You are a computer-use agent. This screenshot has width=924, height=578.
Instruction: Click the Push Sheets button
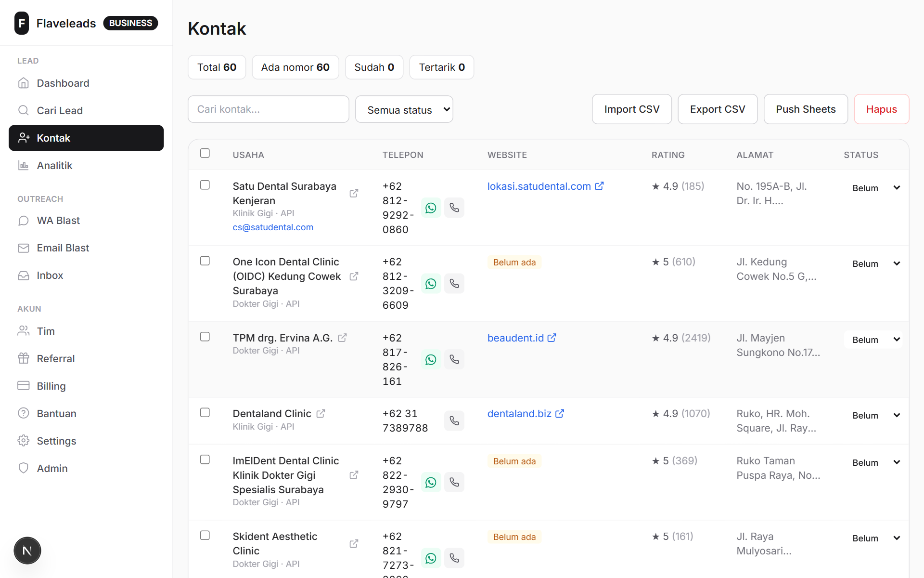click(x=806, y=109)
